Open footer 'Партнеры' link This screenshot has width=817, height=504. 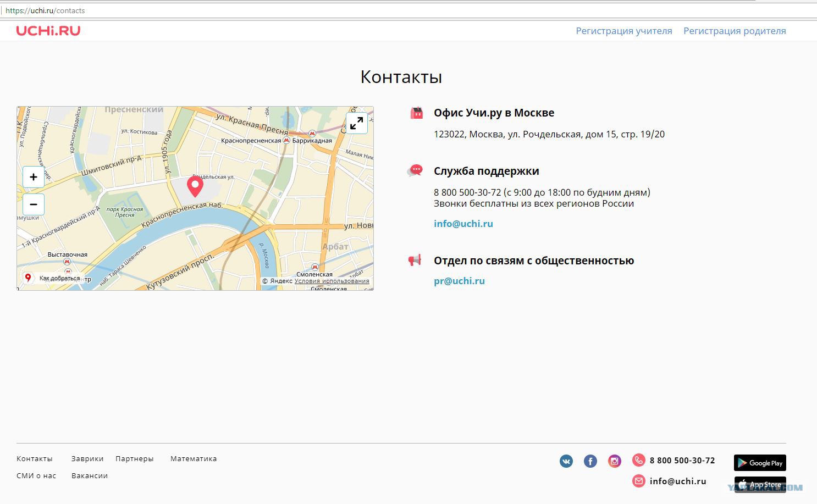[135, 458]
